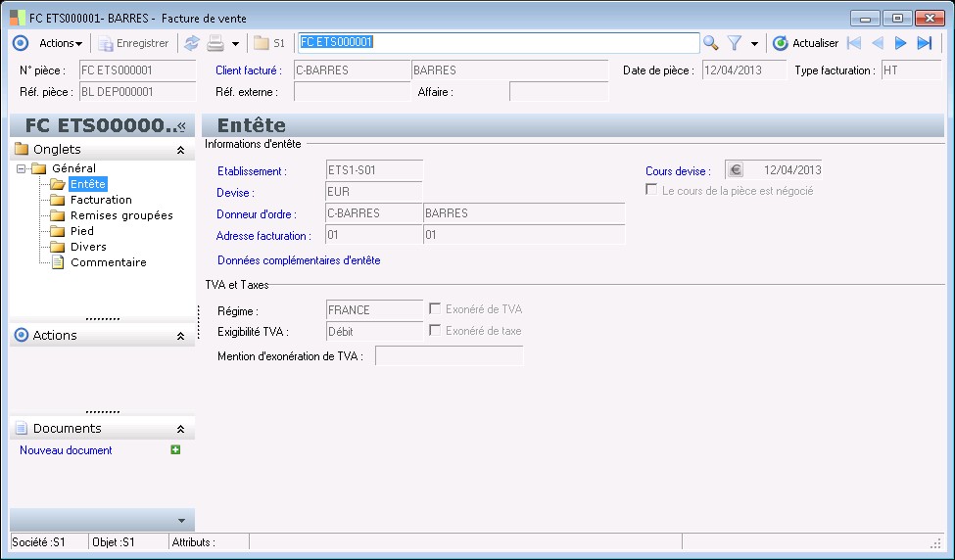
Task: Collapse the Onglets section
Action: click(180, 150)
